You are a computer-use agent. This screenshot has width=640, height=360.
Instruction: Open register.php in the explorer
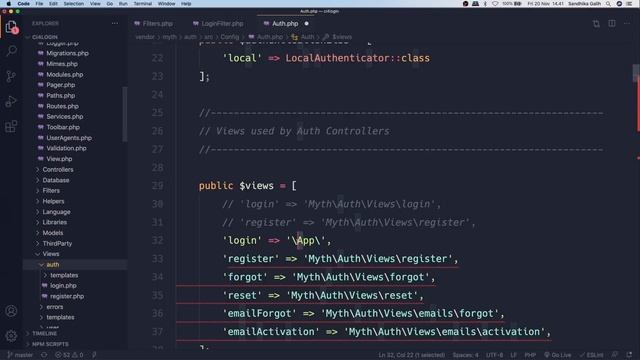[x=67, y=296]
